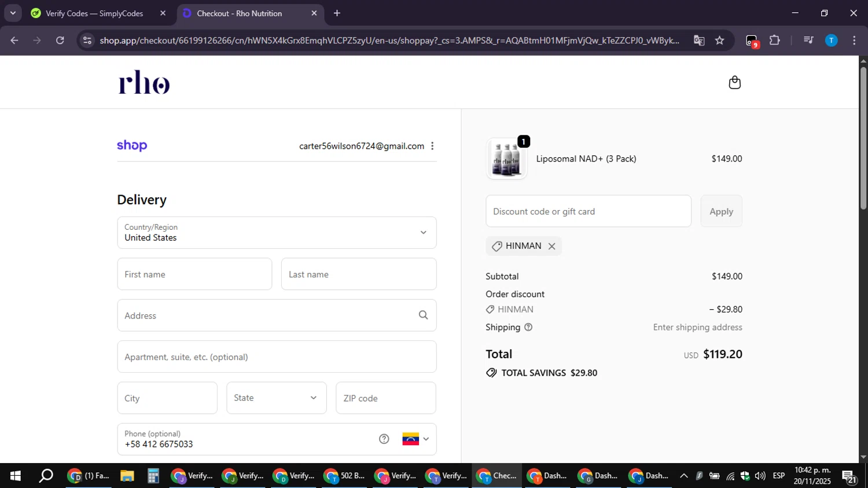Open shipping info question mark icon
Image resolution: width=868 pixels, height=488 pixels.
coord(528,327)
